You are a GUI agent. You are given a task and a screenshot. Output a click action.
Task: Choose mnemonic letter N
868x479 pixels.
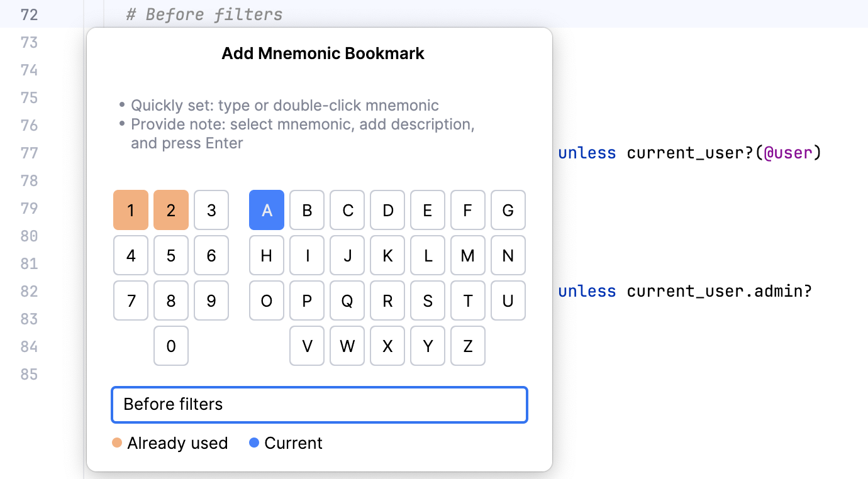point(508,255)
